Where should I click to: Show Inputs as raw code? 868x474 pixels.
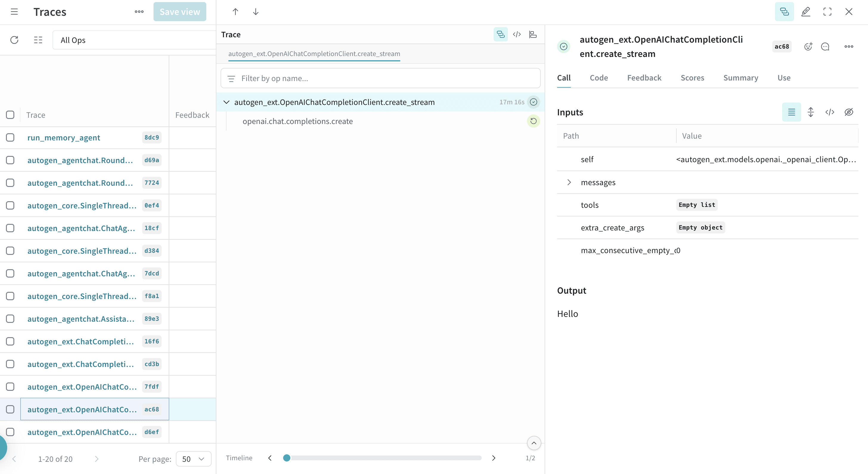click(x=830, y=112)
